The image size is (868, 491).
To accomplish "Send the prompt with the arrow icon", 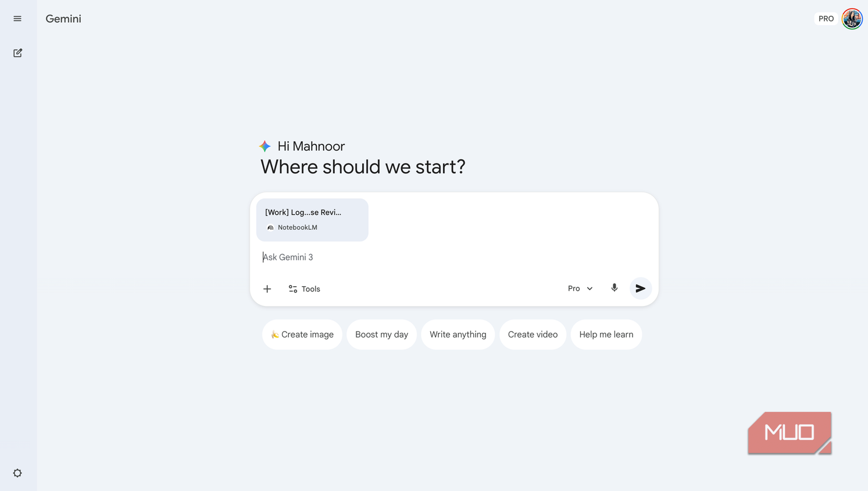I will [x=640, y=288].
